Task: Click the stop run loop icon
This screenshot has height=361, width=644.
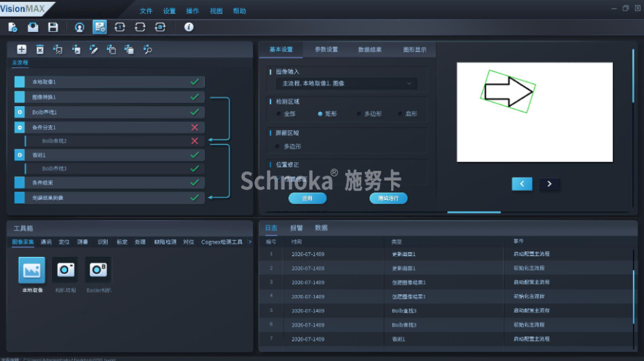Action: (160, 27)
